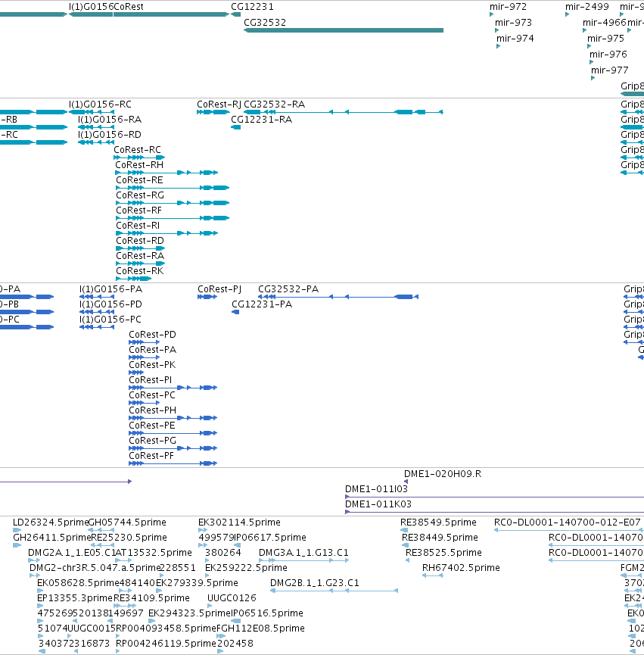Viewport: 644px width, 655px height.
Task: Click the EK259222.5prime EST label
Action: [x=246, y=567]
